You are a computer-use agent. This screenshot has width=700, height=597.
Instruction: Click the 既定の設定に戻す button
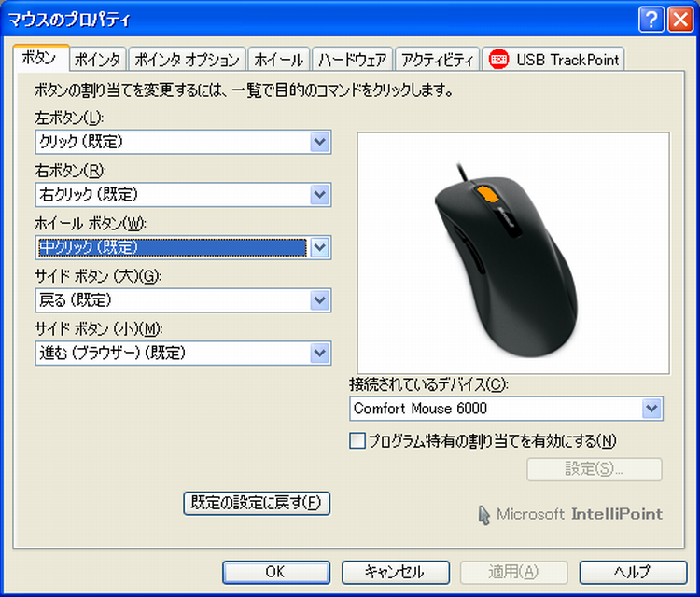257,503
